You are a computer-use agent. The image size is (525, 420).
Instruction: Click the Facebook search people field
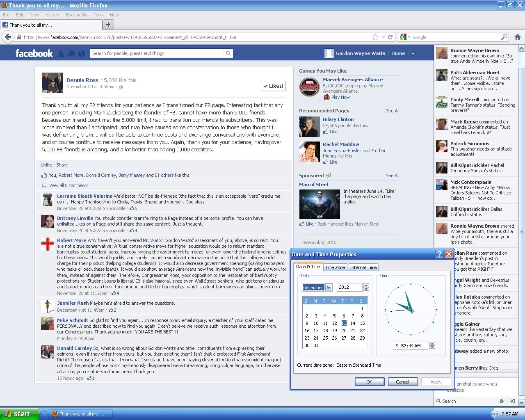(x=157, y=53)
